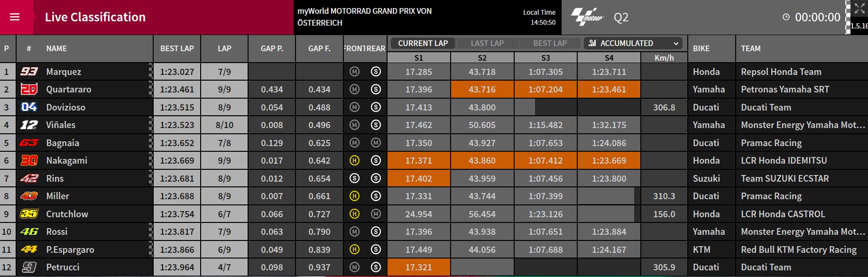Click Petrucci's orange S1 time cell

coord(419,267)
